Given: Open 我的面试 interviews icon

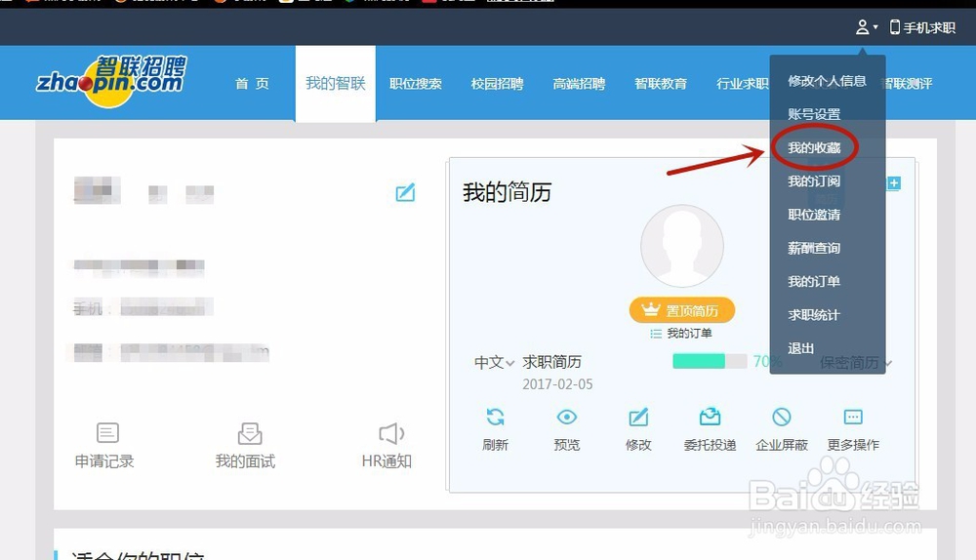Looking at the screenshot, I should [x=245, y=445].
